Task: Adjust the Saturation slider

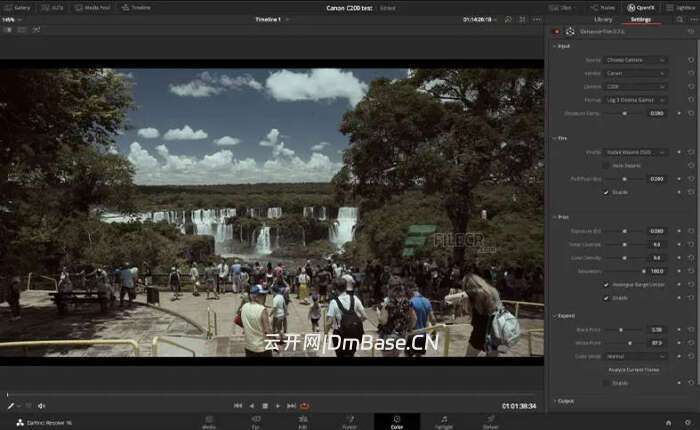Action: pos(625,271)
